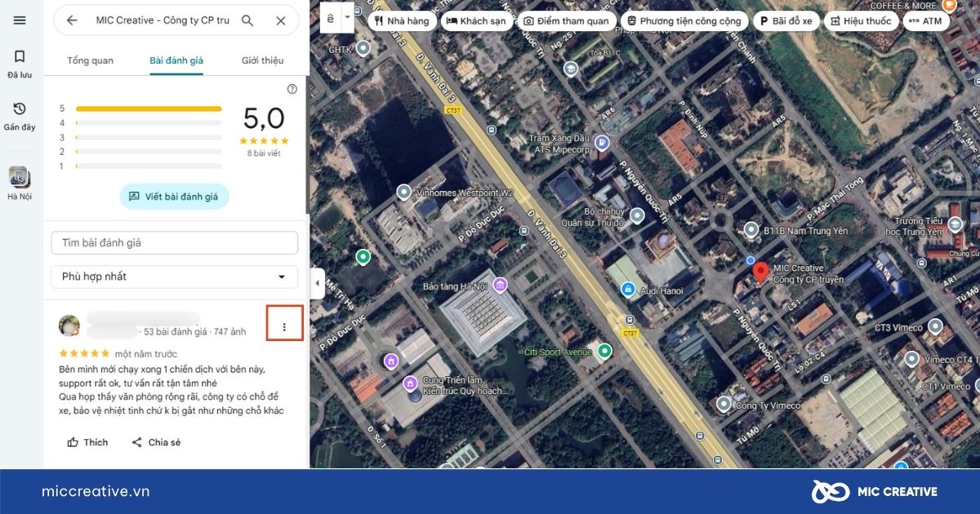The image size is (980, 514).
Task: Click the Cung Triển lãm Kiến trúc marker
Action: [x=409, y=382]
